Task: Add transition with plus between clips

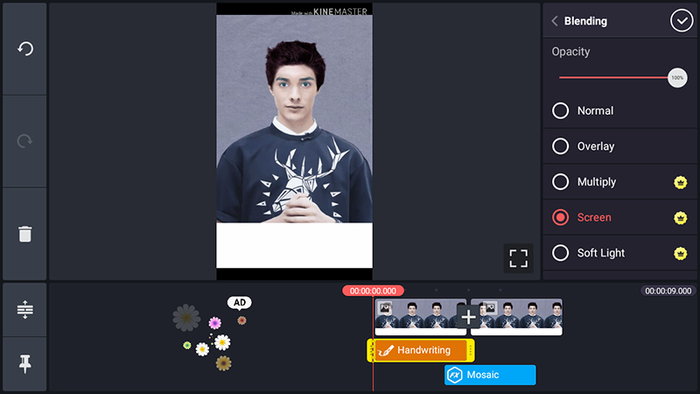Action: [x=468, y=317]
